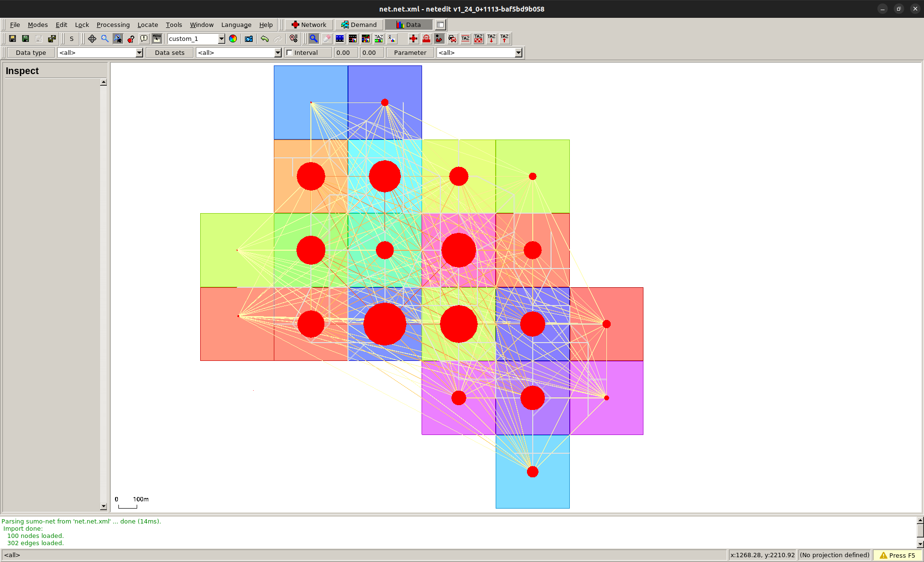Screen dimensions: 924x562
Task: Select the Delete mode eraser tool
Action: (327, 38)
